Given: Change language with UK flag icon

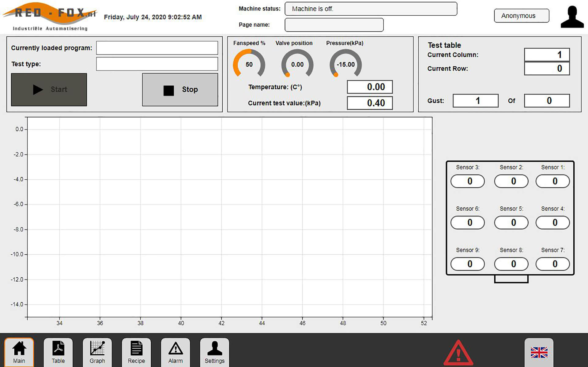Looking at the screenshot, I should click(539, 352).
